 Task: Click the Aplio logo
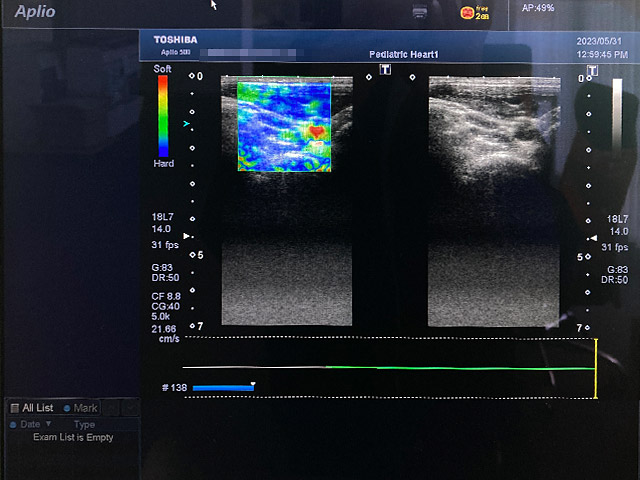tap(35, 11)
